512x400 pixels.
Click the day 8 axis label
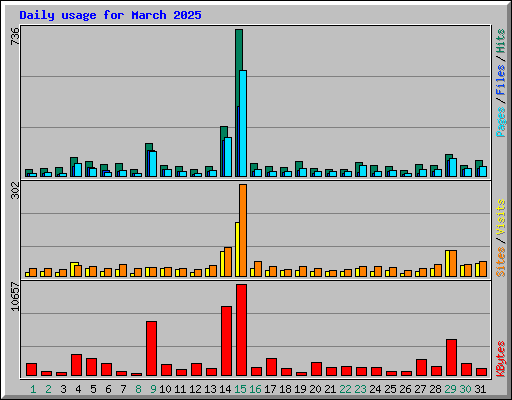click(x=138, y=389)
